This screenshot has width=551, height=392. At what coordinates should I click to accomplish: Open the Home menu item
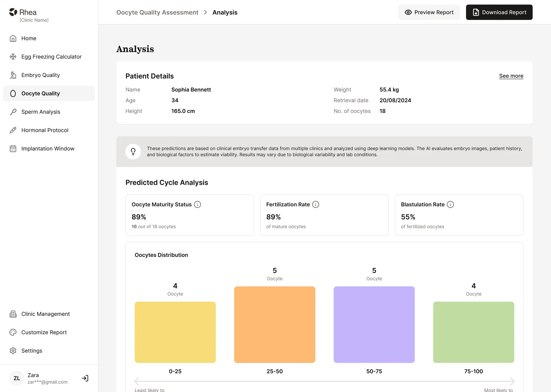[49, 38]
